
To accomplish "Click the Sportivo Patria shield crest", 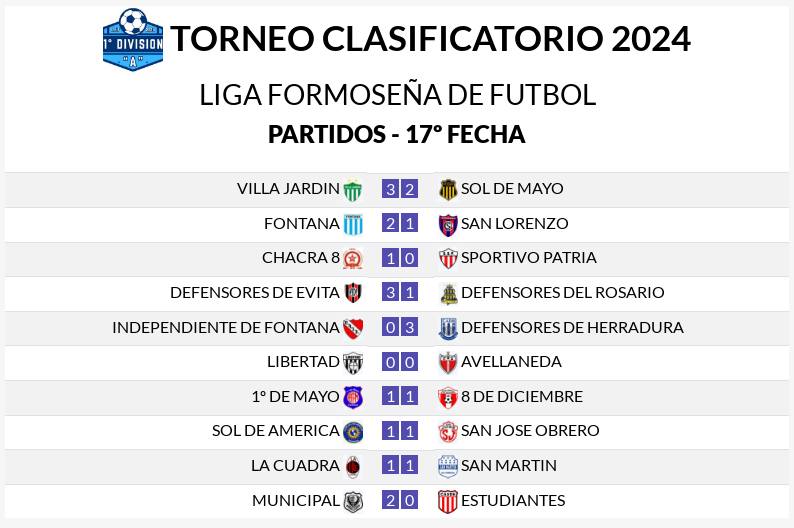I will (x=448, y=259).
